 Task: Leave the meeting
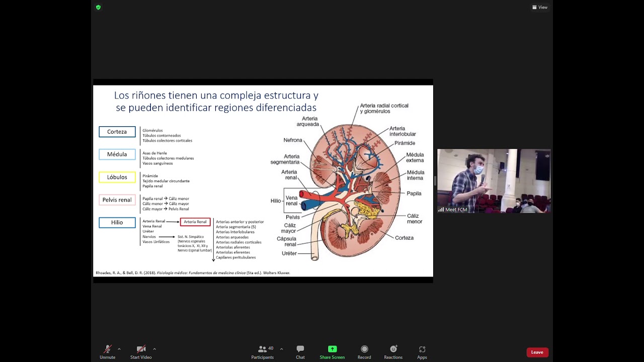pos(537,352)
